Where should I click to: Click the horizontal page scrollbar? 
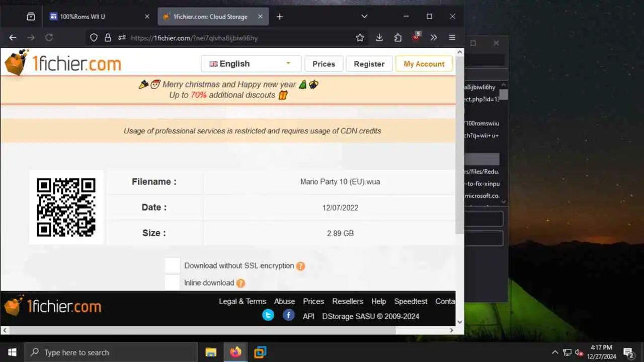point(202,330)
